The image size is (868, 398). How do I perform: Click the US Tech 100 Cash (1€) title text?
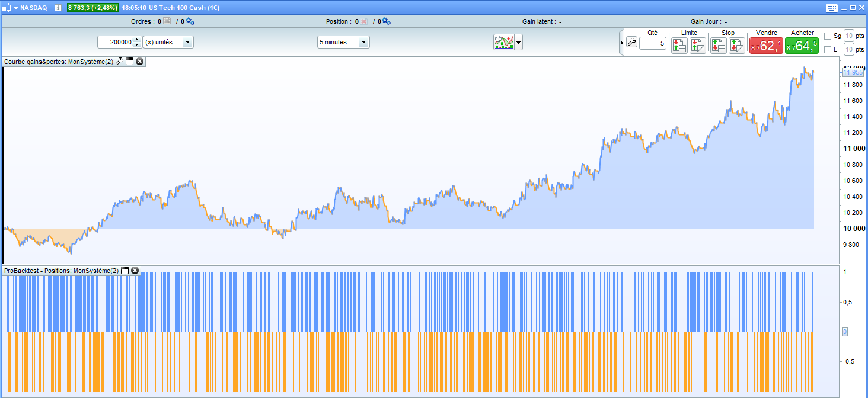pyautogui.click(x=184, y=8)
